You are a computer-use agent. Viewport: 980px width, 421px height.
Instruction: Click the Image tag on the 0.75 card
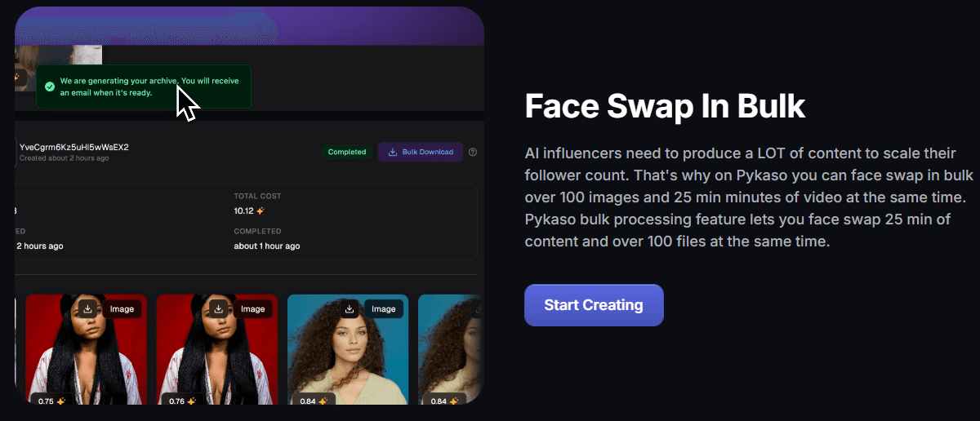point(122,308)
